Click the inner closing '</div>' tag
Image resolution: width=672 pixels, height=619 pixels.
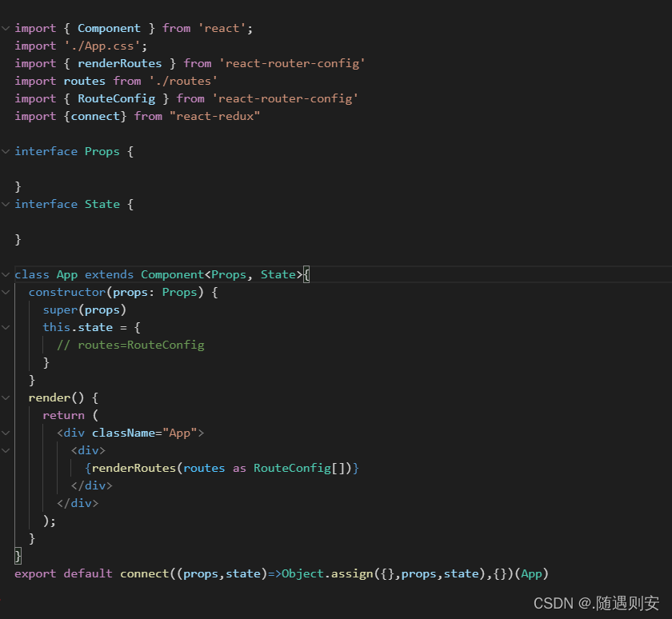click(92, 485)
